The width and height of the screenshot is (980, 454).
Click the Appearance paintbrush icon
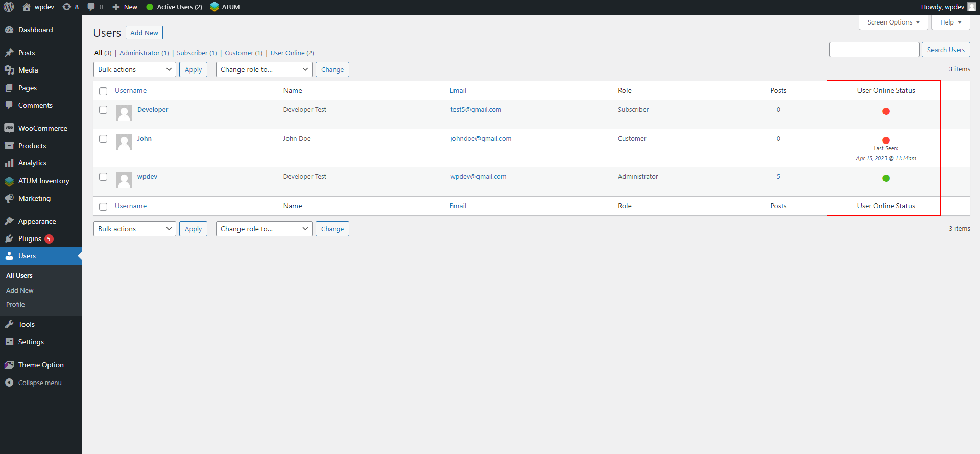(9, 221)
